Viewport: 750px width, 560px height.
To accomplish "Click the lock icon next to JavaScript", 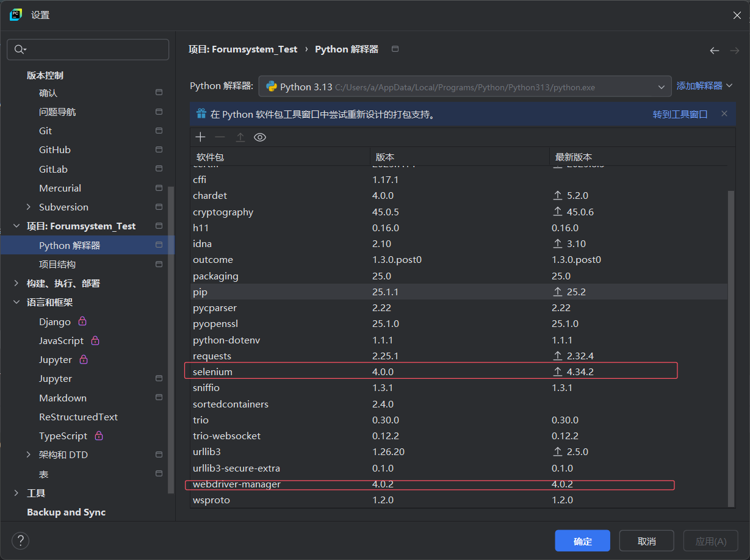I will 95,340.
